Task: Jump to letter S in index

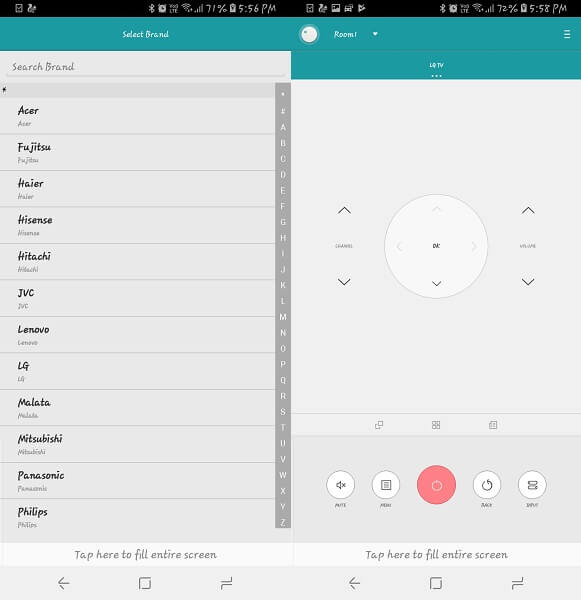Action: pos(283,412)
